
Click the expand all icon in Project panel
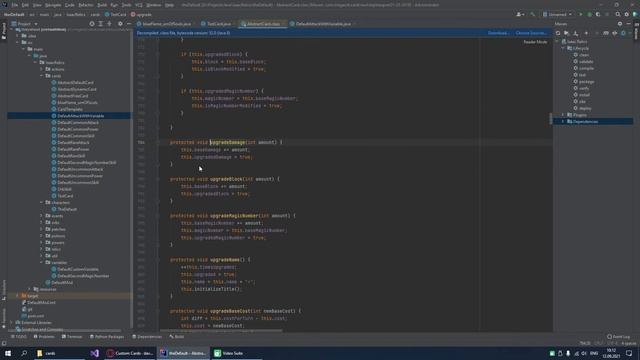101,24
